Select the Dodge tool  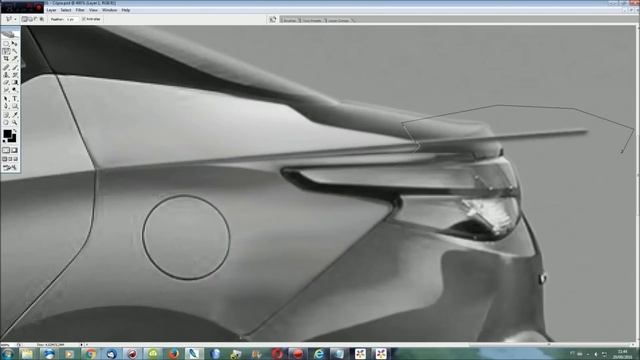coord(15,90)
